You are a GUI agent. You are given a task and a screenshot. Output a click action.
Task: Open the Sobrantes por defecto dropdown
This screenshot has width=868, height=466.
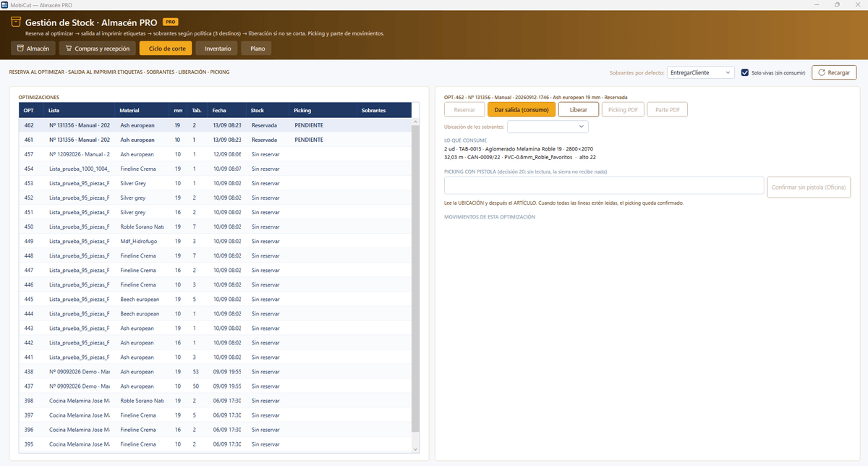tap(700, 72)
